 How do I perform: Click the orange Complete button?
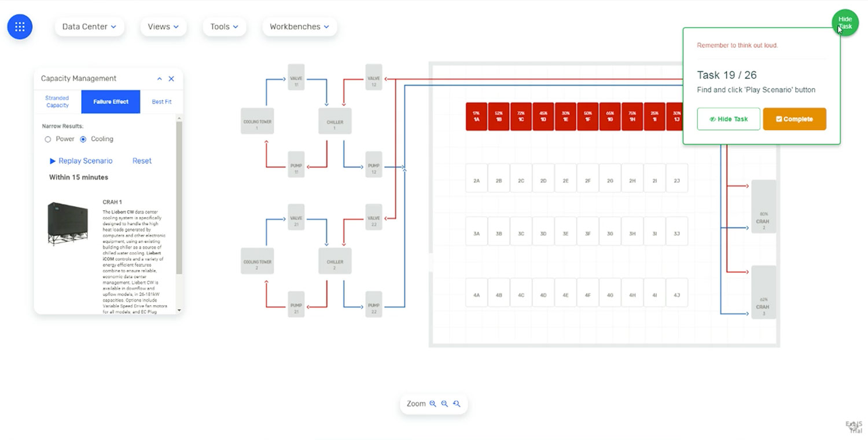click(795, 119)
